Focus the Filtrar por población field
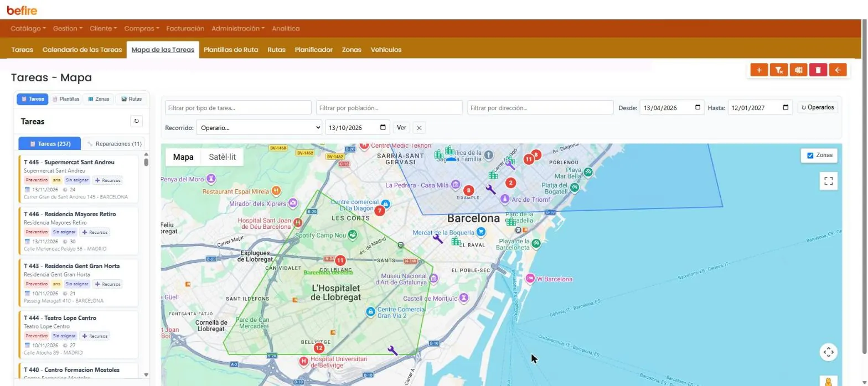868x386 pixels. point(389,107)
